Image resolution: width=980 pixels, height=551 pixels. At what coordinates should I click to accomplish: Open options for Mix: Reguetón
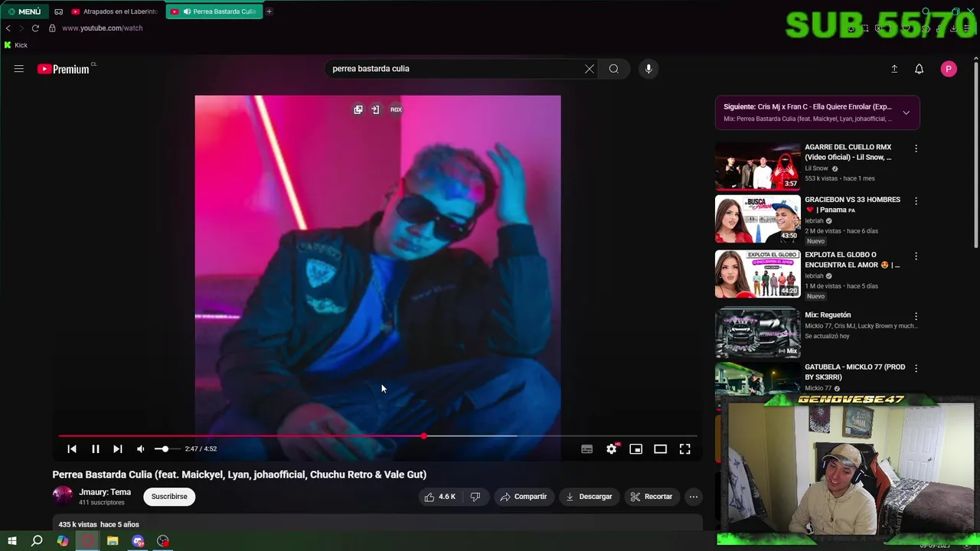(916, 316)
